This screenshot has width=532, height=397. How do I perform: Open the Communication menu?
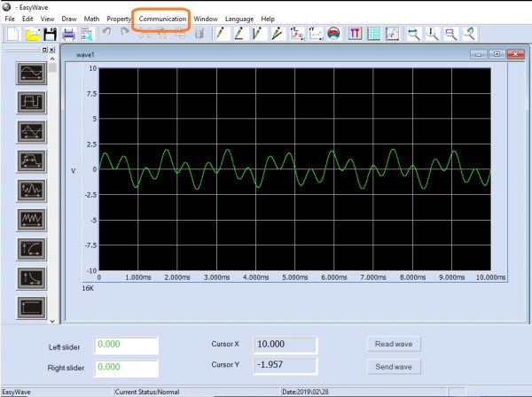162,19
